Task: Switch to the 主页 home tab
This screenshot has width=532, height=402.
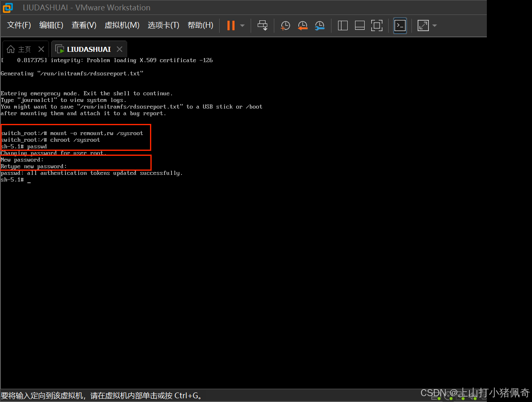Action: pyautogui.click(x=25, y=49)
